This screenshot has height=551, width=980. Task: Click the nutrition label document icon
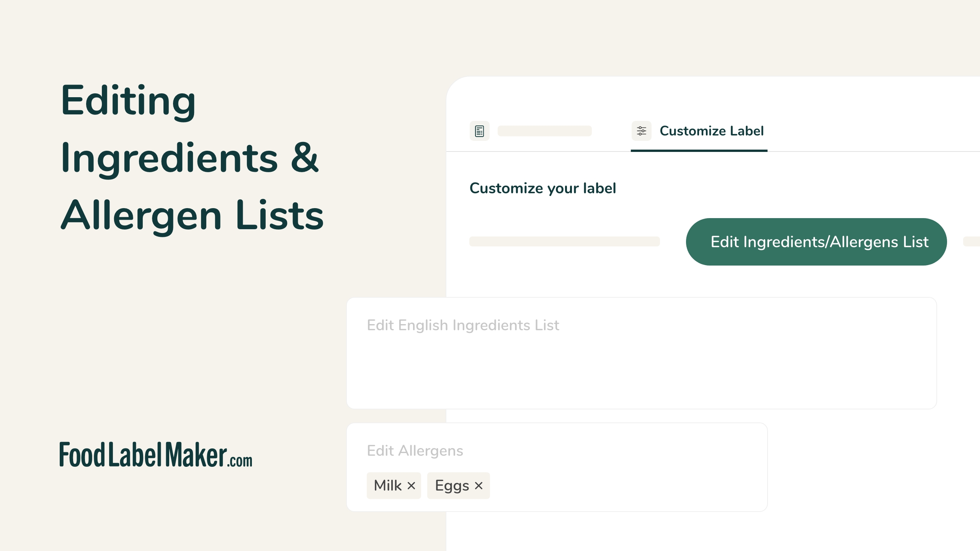pos(479,131)
